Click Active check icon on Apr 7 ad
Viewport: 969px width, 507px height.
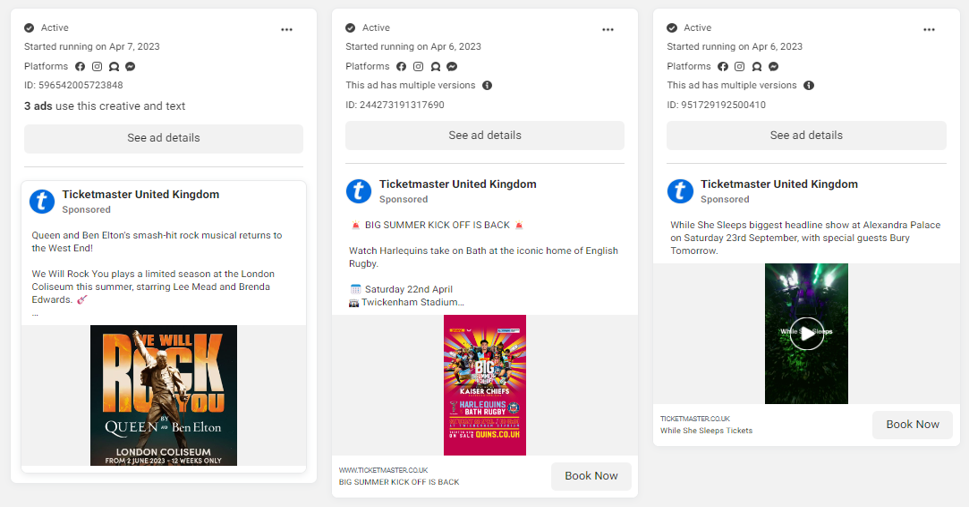[x=29, y=28]
